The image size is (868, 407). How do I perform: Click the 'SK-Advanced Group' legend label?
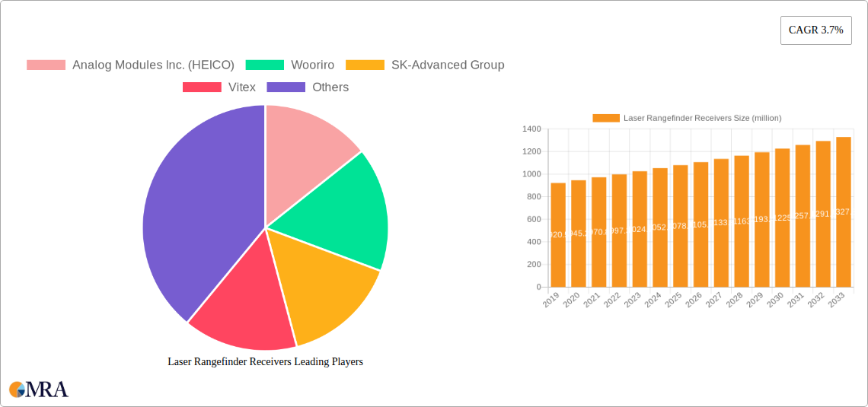[448, 65]
